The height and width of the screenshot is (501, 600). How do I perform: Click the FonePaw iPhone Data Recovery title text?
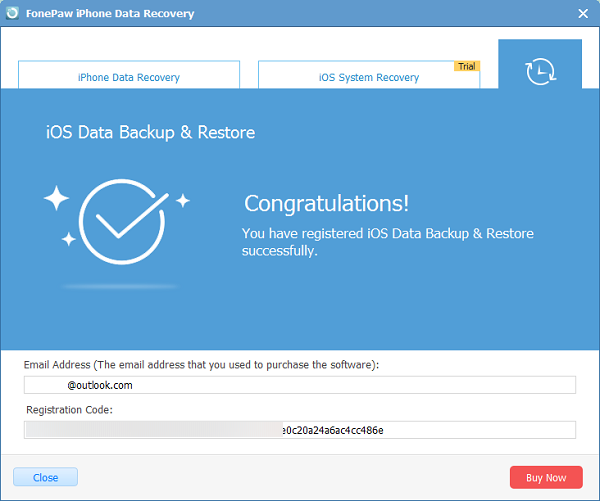pyautogui.click(x=110, y=13)
